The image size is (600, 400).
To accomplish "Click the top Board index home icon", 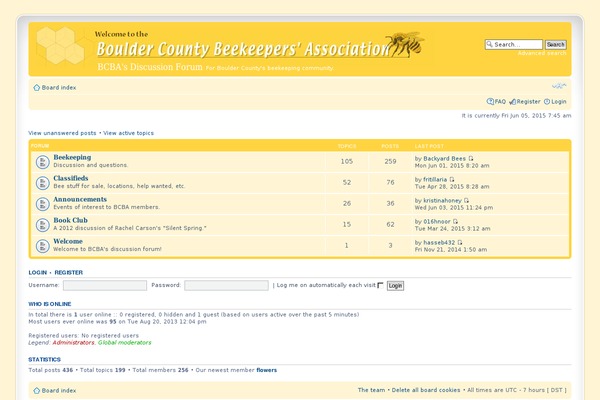I will coord(37,88).
